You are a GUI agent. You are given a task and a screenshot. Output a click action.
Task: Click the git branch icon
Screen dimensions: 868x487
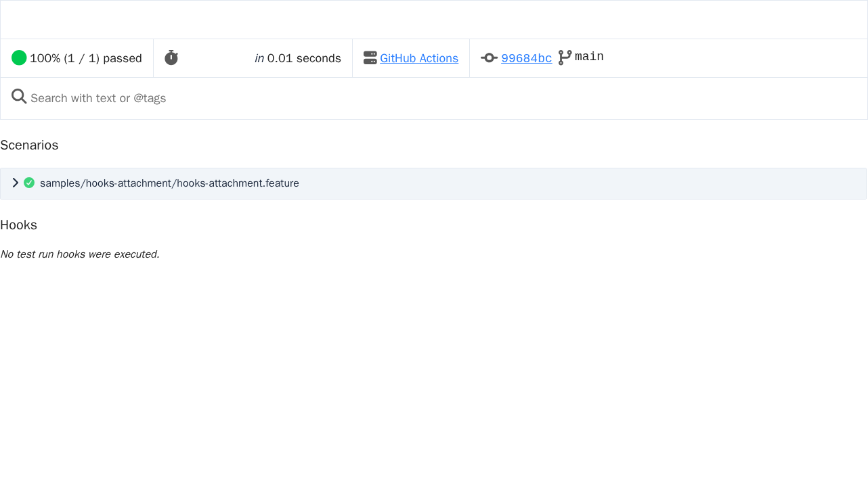point(565,57)
